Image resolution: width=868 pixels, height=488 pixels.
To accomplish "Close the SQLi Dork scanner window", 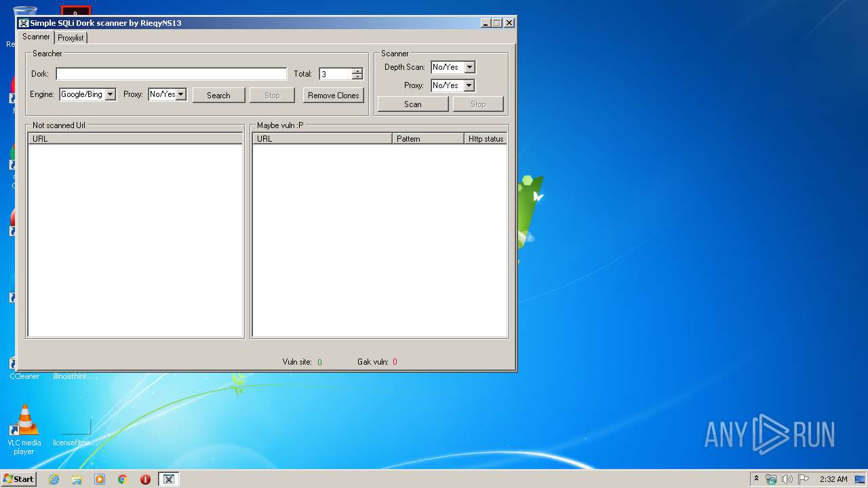I will [509, 23].
